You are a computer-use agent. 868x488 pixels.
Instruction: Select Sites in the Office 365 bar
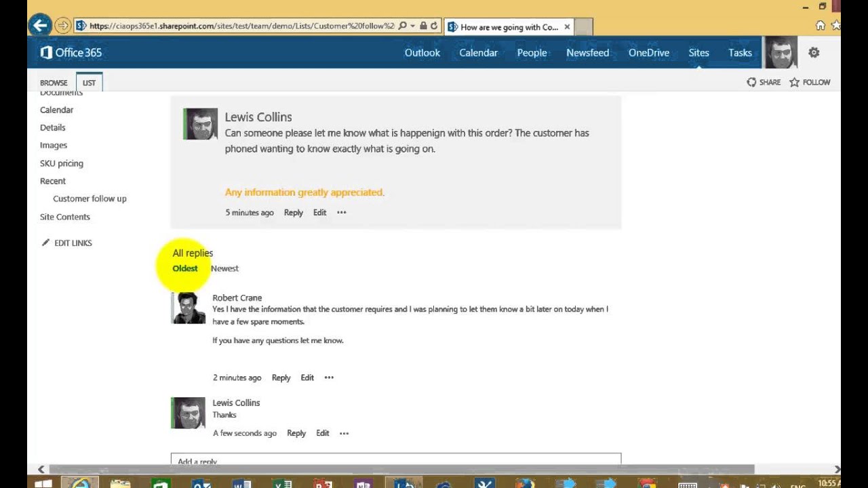tap(698, 53)
